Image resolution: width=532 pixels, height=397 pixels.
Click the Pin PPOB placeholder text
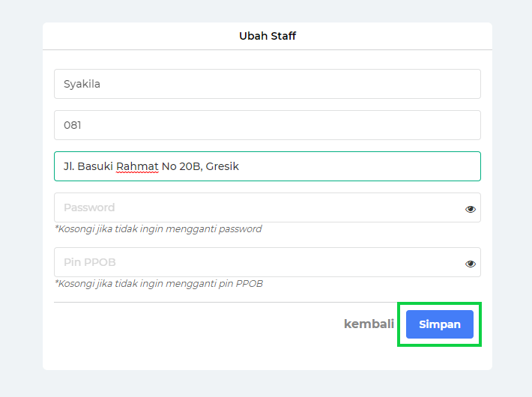[90, 262]
